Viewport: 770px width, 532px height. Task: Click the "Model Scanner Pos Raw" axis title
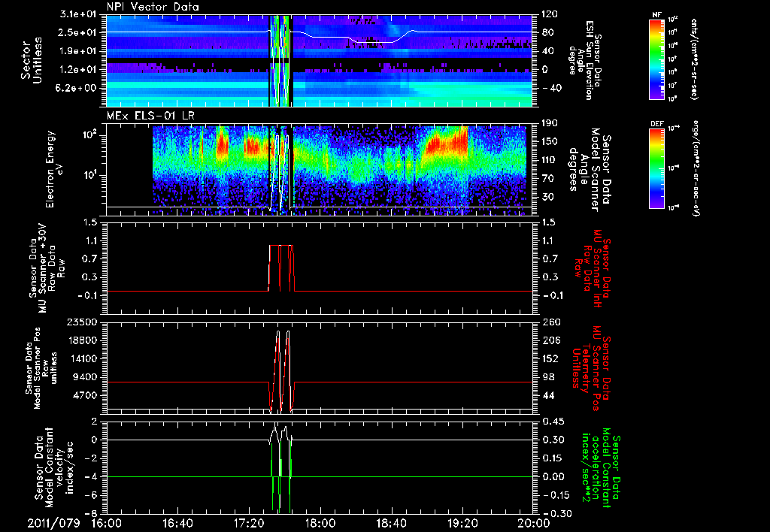tap(41, 368)
